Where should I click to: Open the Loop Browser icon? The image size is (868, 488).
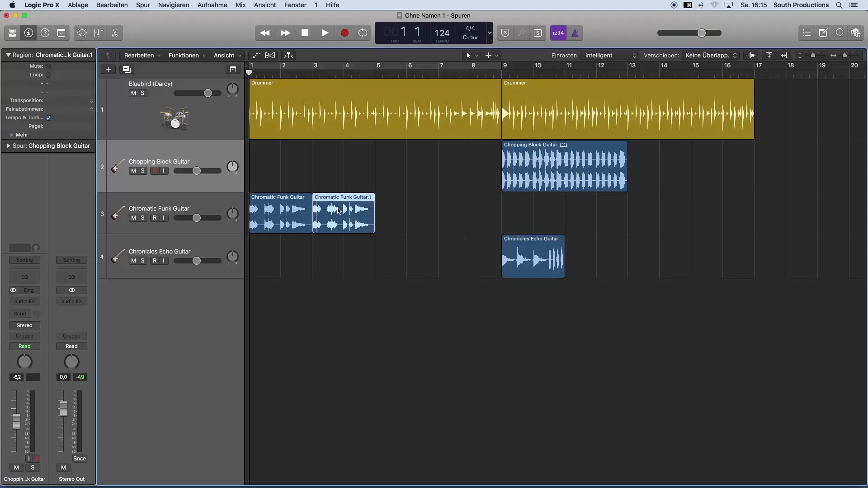[840, 33]
